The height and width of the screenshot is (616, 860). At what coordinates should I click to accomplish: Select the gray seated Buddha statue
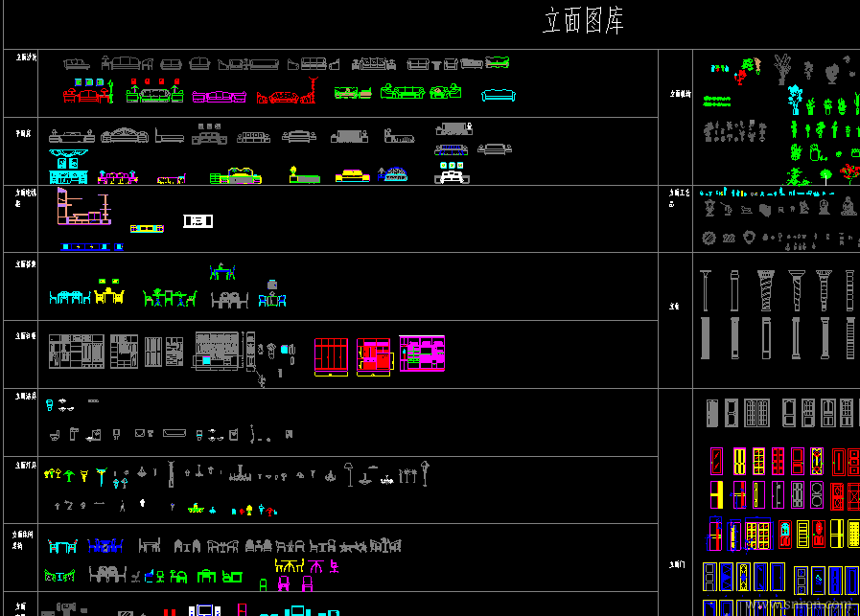pos(848,206)
